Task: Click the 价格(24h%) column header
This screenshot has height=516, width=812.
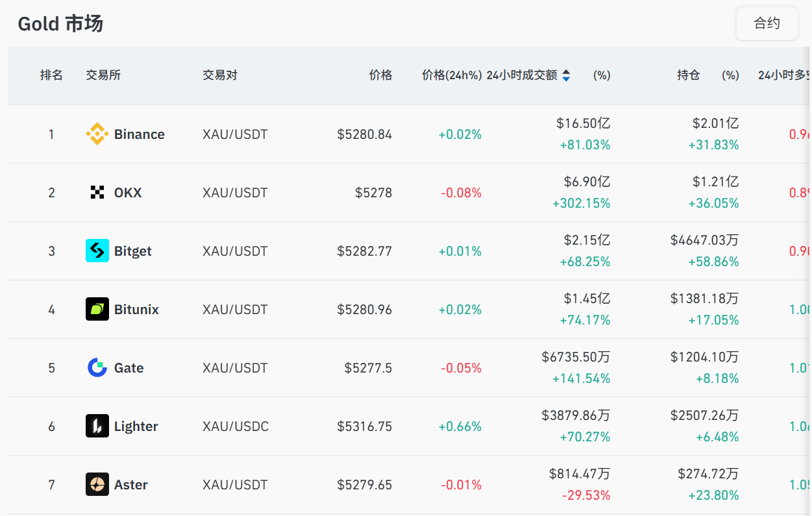Action: (x=451, y=75)
